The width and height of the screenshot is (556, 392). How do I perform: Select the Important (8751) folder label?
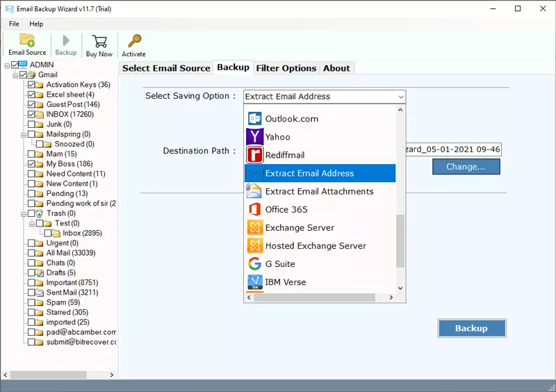pos(72,282)
